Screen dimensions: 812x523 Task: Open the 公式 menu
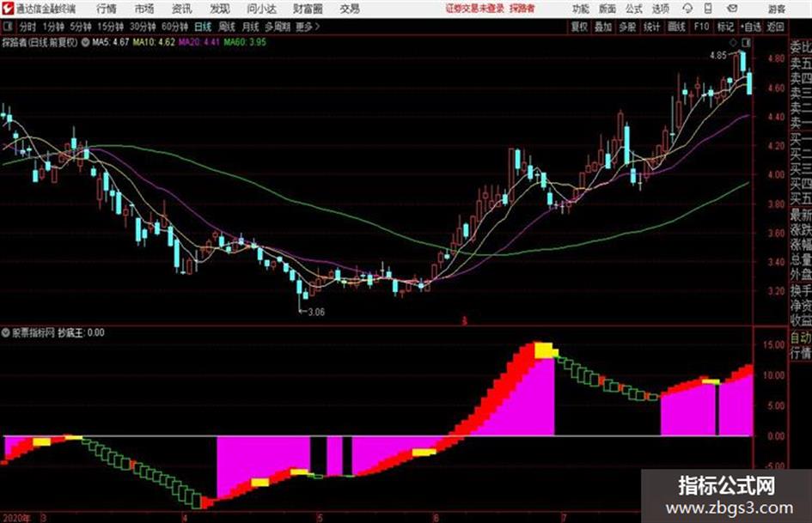tap(634, 9)
